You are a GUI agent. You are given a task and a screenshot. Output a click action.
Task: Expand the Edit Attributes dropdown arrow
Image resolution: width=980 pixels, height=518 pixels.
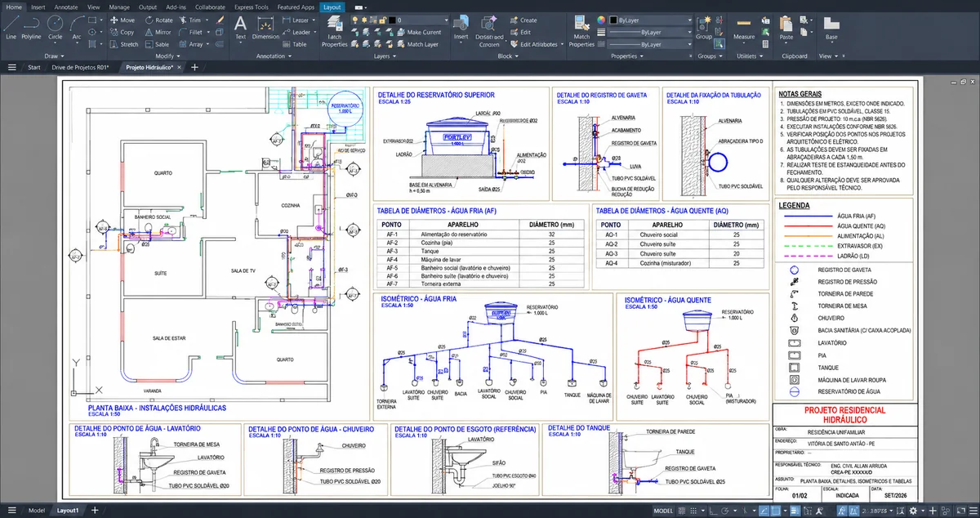click(x=561, y=44)
